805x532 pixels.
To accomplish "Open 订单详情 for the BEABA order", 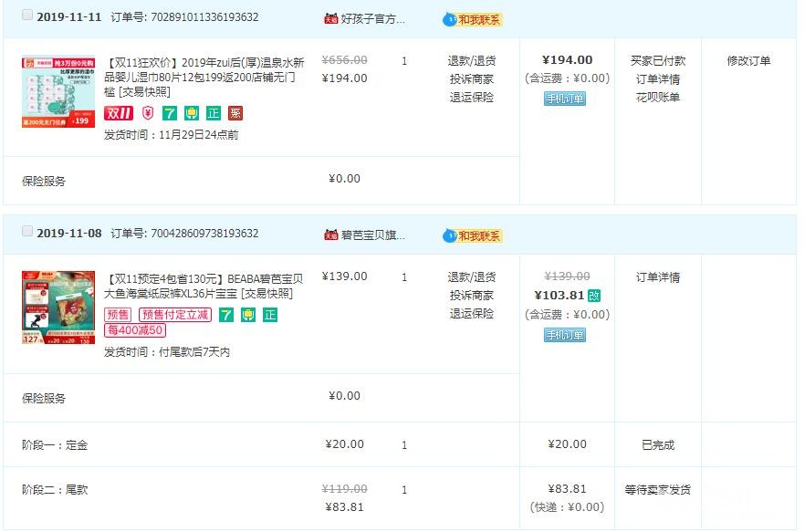I will coord(657,277).
